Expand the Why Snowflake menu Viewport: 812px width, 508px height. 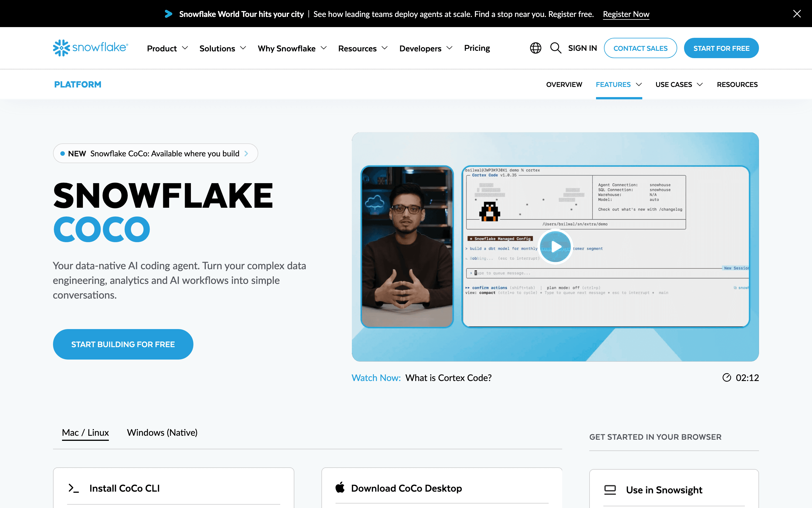click(x=292, y=48)
